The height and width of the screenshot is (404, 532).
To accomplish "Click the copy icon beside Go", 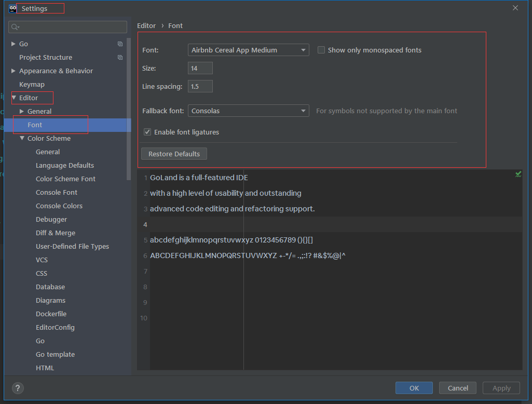I will click(x=120, y=44).
